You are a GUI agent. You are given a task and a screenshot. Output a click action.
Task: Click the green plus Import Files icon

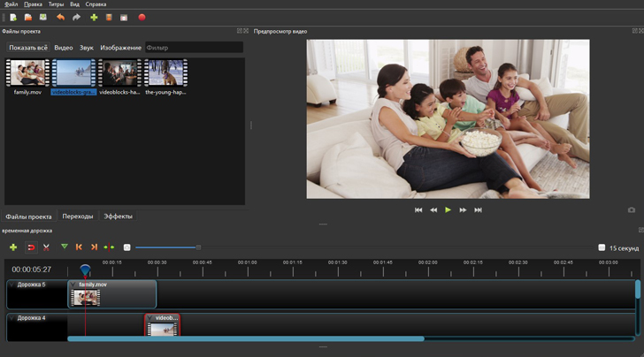94,17
